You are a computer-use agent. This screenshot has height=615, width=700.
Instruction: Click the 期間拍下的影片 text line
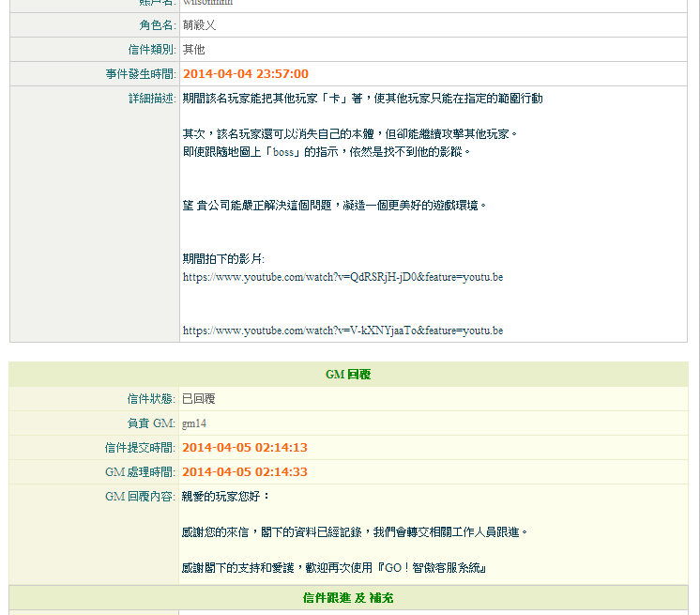pyautogui.click(x=223, y=259)
